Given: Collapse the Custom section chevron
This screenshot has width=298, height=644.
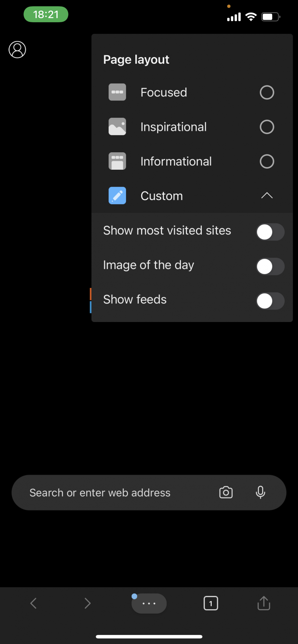Looking at the screenshot, I should coord(267,195).
